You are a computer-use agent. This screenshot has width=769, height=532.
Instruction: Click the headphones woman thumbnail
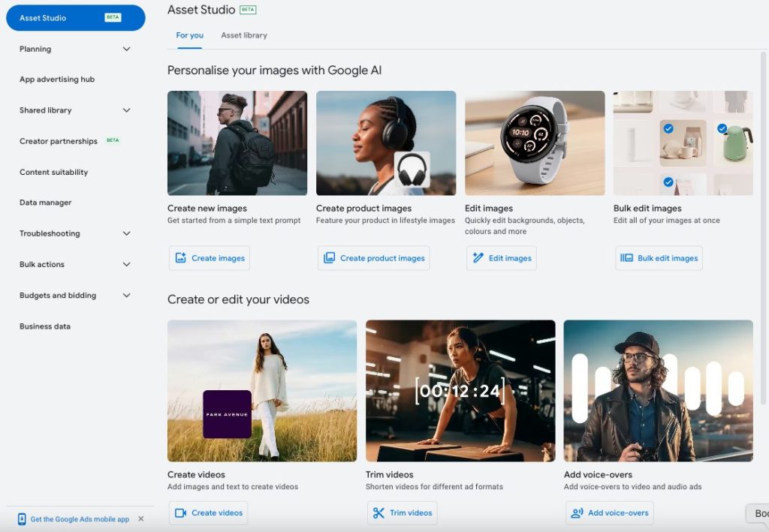point(386,143)
